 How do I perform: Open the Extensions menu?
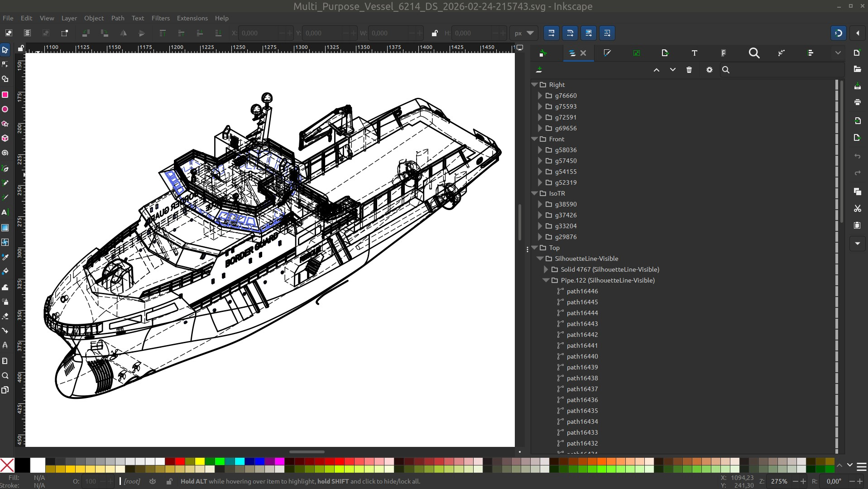pos(192,18)
